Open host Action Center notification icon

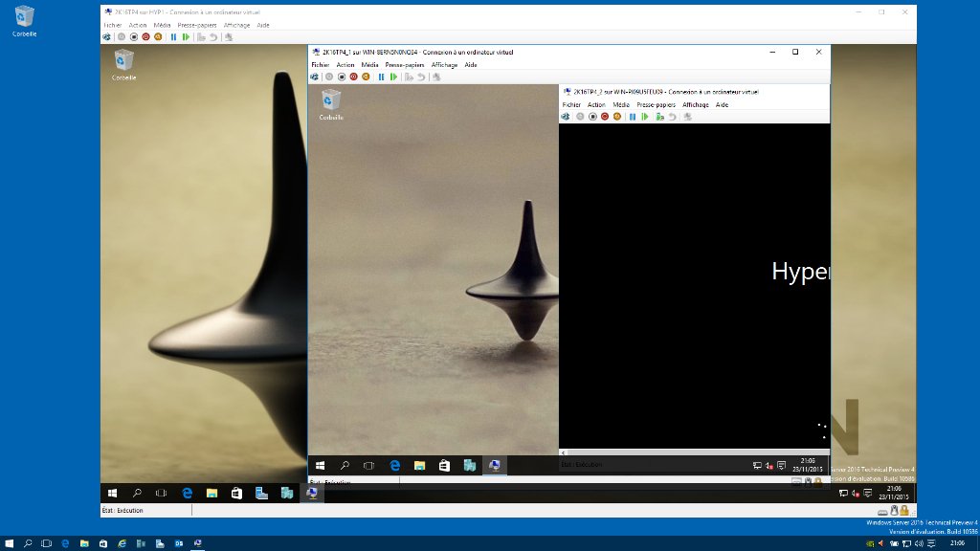coord(931,543)
